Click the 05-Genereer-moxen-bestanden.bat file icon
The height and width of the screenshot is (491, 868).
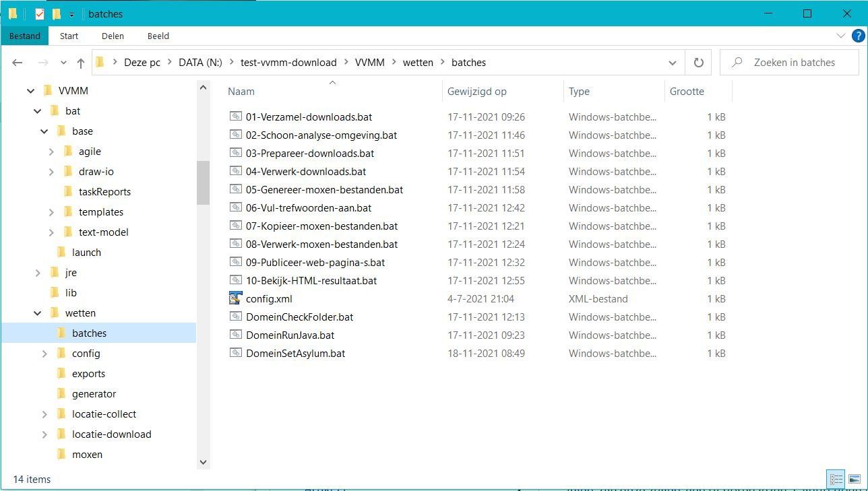[235, 189]
